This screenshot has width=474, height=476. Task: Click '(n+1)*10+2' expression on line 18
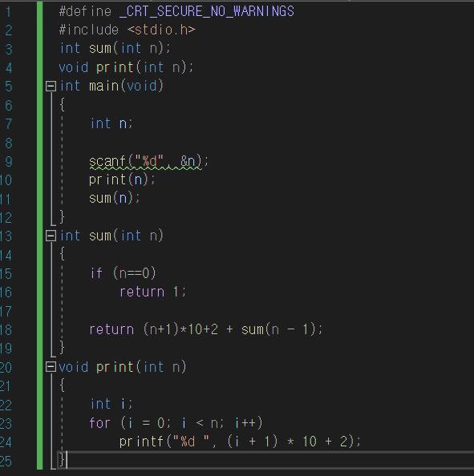180,329
